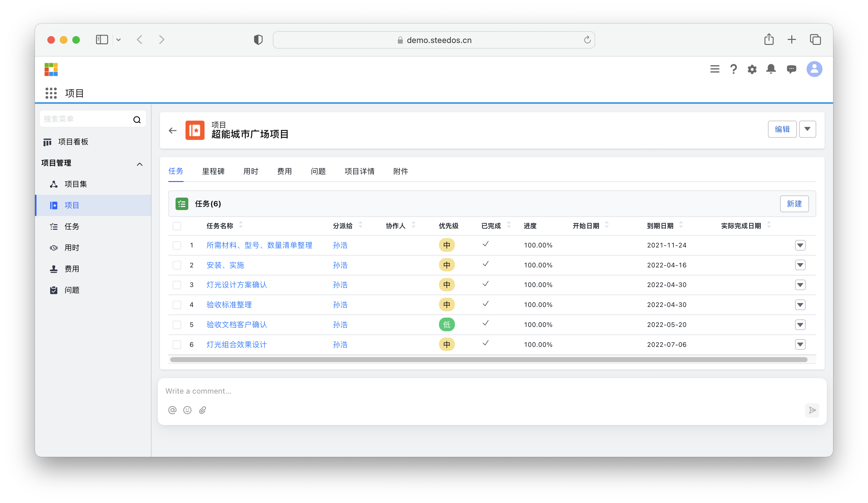
Task: Switch to the 问题 tab
Action: tap(318, 171)
